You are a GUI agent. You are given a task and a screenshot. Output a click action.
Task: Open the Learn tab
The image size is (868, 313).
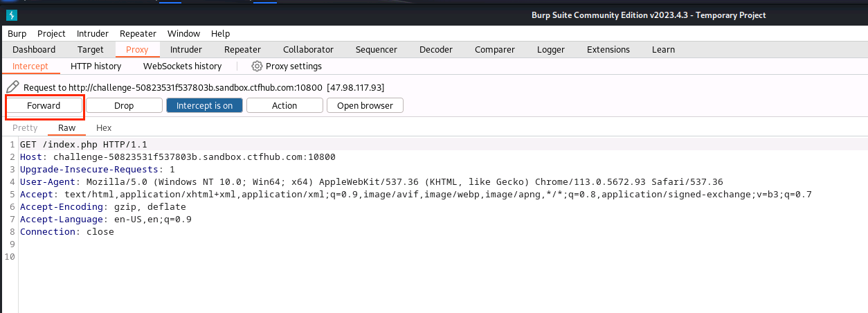[x=663, y=49]
